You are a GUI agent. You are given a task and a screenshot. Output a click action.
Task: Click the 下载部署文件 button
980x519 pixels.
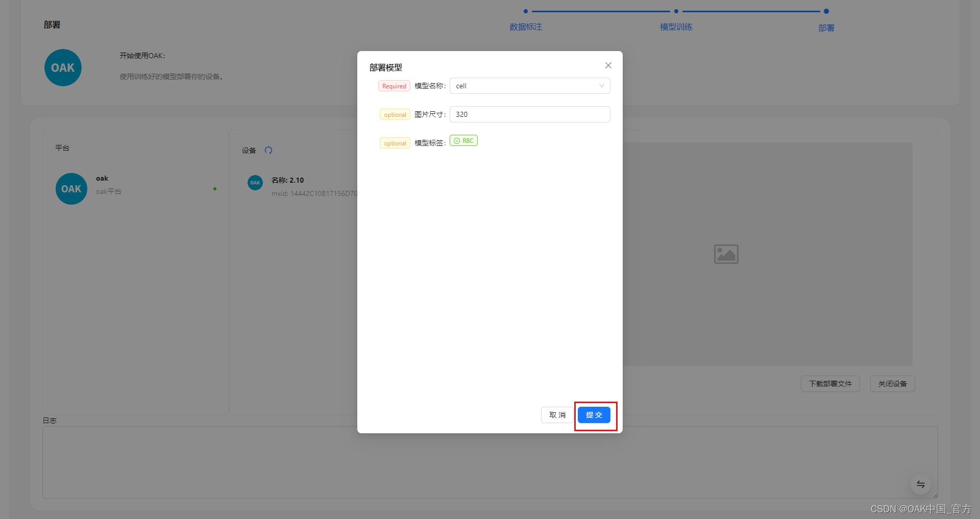(830, 384)
